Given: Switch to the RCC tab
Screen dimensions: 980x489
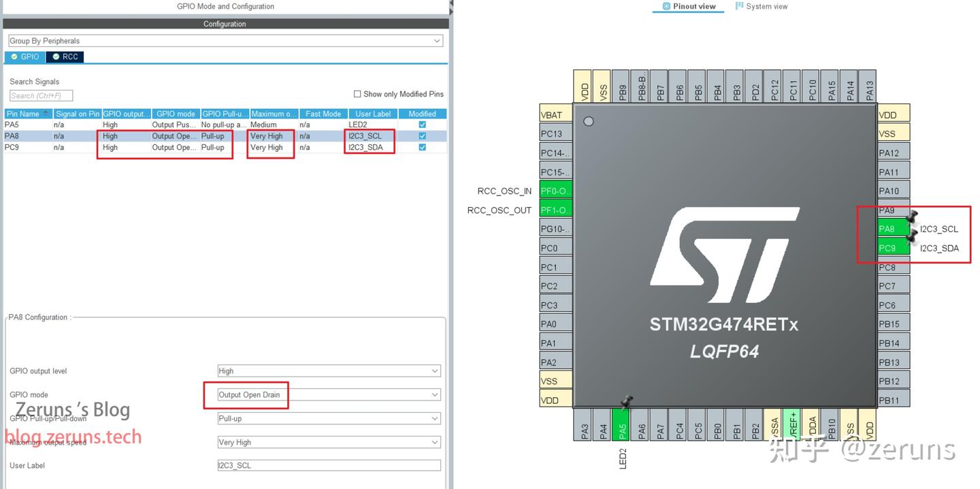Looking at the screenshot, I should [x=65, y=57].
